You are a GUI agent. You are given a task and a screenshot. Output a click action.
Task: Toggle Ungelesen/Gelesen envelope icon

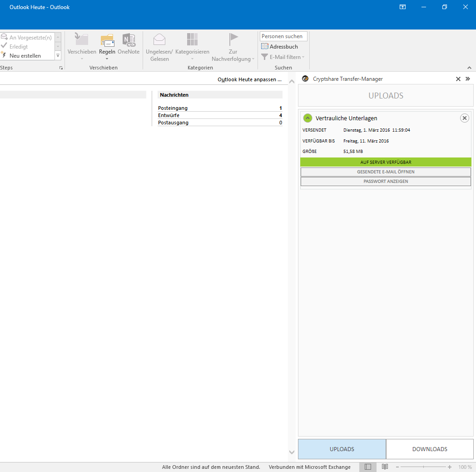click(x=159, y=39)
